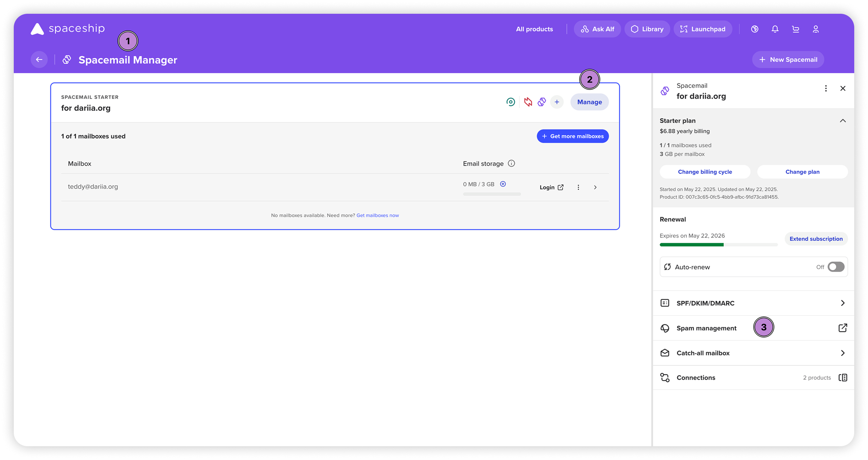Viewport: 868px width, 460px height.
Task: Open Connections panel icon
Action: pyautogui.click(x=843, y=377)
